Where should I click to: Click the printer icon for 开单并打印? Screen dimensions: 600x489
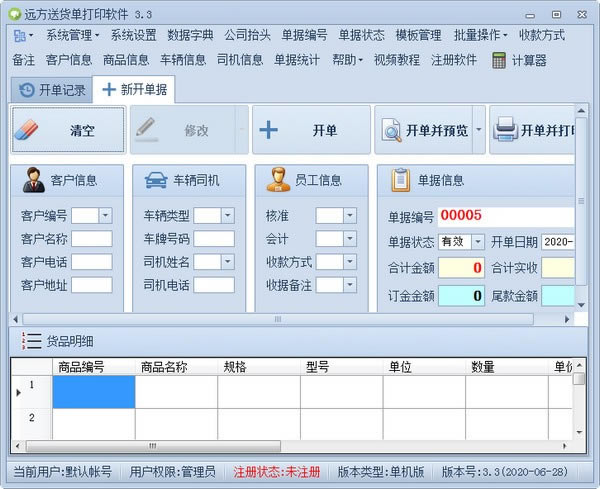tap(506, 130)
